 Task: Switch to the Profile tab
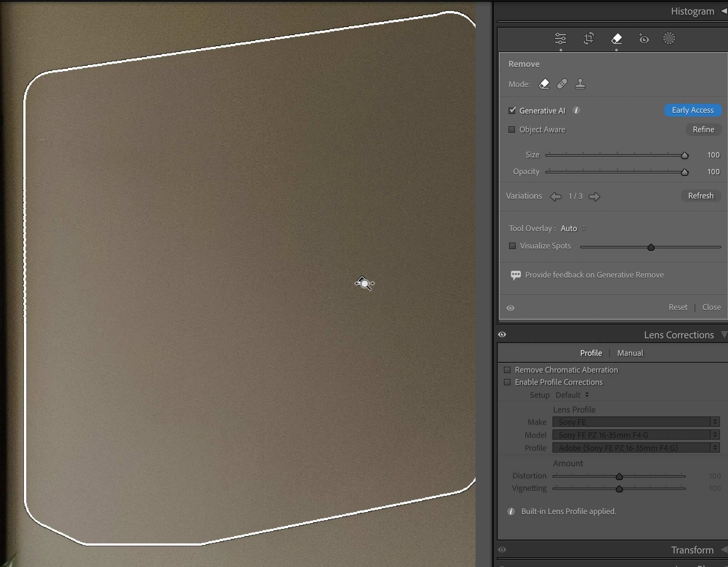click(591, 353)
